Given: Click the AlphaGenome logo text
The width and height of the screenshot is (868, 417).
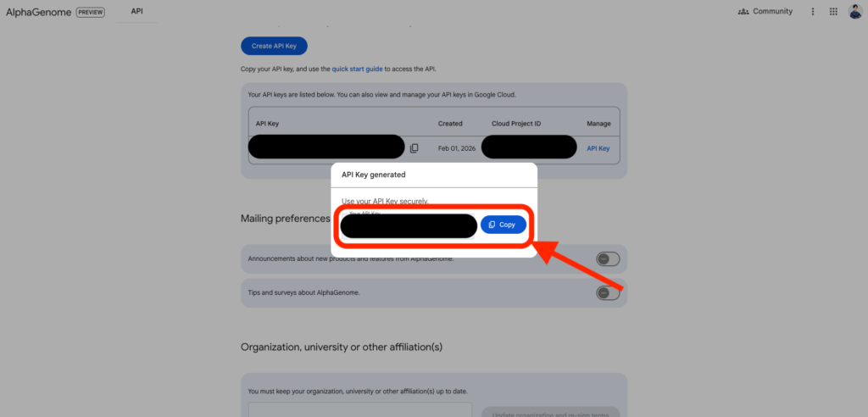Looking at the screenshot, I should point(39,12).
